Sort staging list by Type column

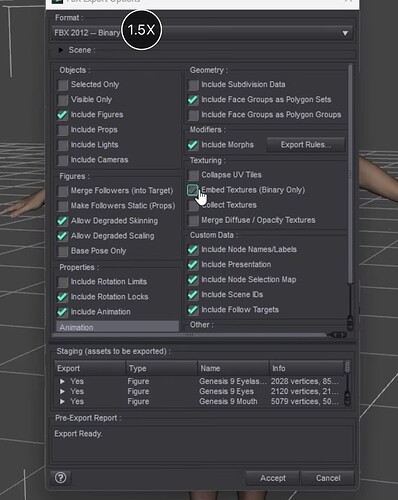(162, 368)
